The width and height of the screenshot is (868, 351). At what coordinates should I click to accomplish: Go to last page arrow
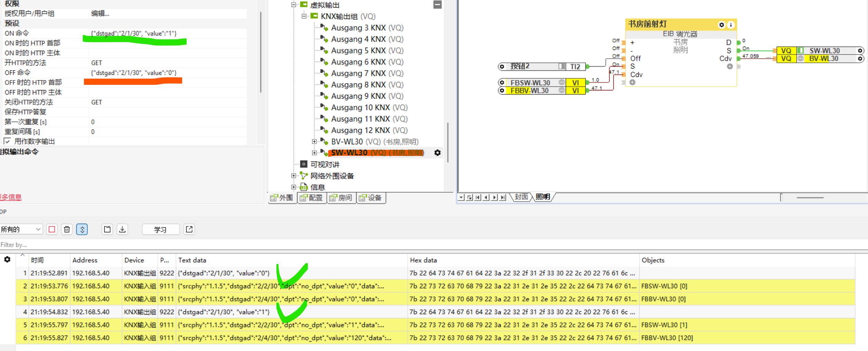503,197
